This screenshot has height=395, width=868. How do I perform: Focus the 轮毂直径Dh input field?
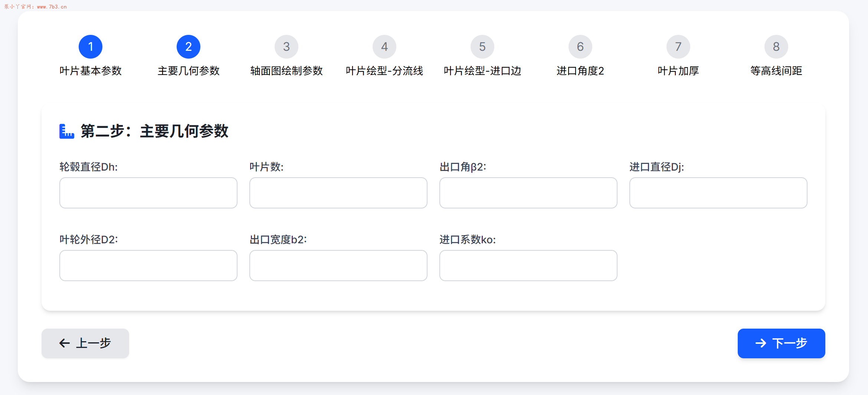[148, 193]
